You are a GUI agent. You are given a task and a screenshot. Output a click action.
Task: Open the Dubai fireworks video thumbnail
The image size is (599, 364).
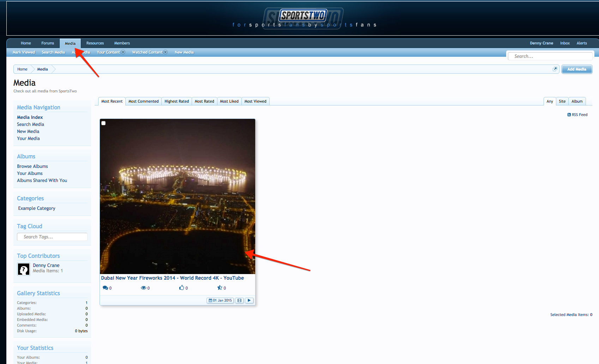pos(177,196)
